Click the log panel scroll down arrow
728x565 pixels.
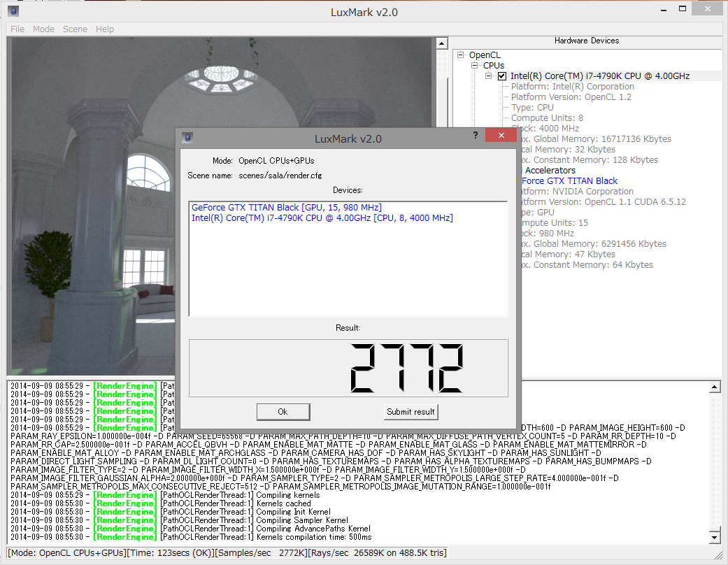coord(715,538)
